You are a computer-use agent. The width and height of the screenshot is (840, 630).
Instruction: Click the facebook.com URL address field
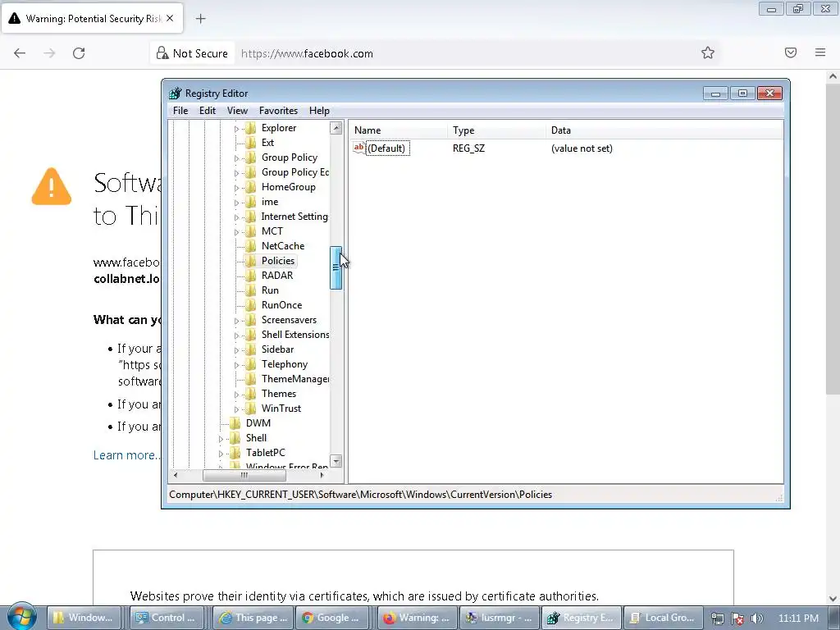tap(466, 53)
